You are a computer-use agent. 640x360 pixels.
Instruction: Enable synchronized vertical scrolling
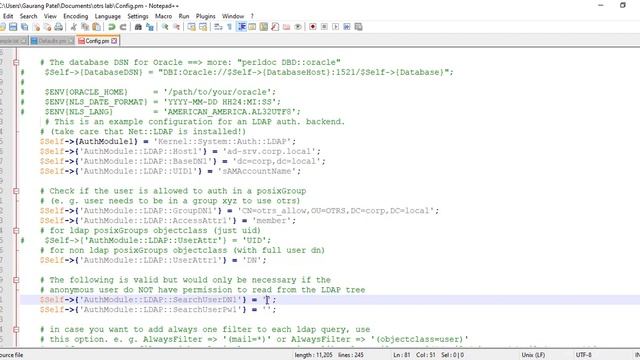pyautogui.click(x=191, y=27)
